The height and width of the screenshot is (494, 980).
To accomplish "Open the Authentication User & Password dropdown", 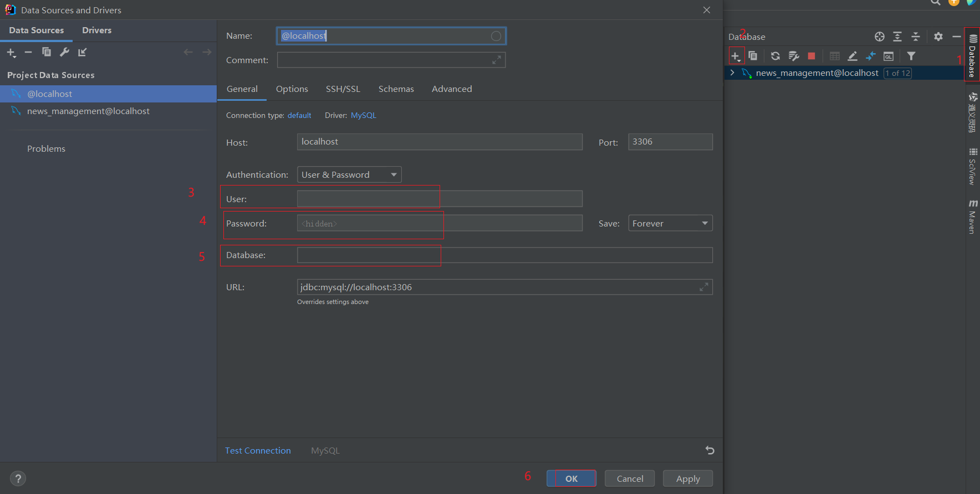I will (349, 174).
